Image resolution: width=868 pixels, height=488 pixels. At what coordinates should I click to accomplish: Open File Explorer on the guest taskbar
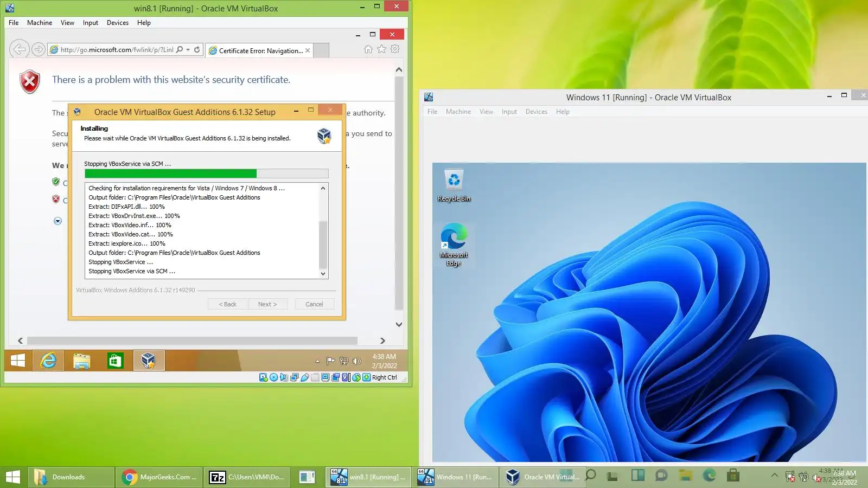(x=82, y=361)
